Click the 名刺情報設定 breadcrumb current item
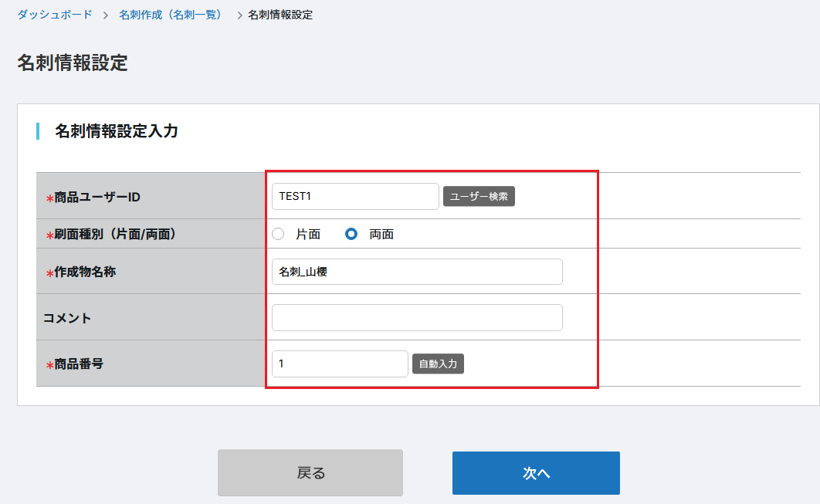The image size is (820, 504). point(280,15)
